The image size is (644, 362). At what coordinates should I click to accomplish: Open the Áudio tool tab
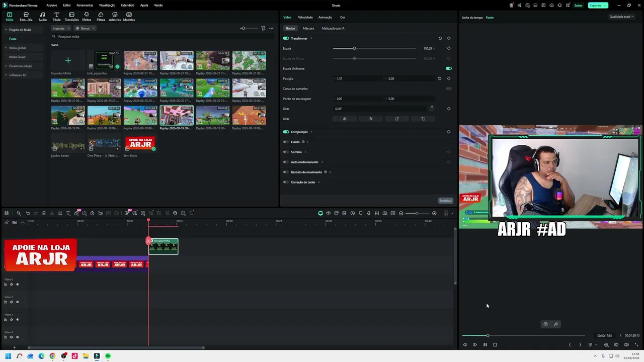[x=42, y=17]
